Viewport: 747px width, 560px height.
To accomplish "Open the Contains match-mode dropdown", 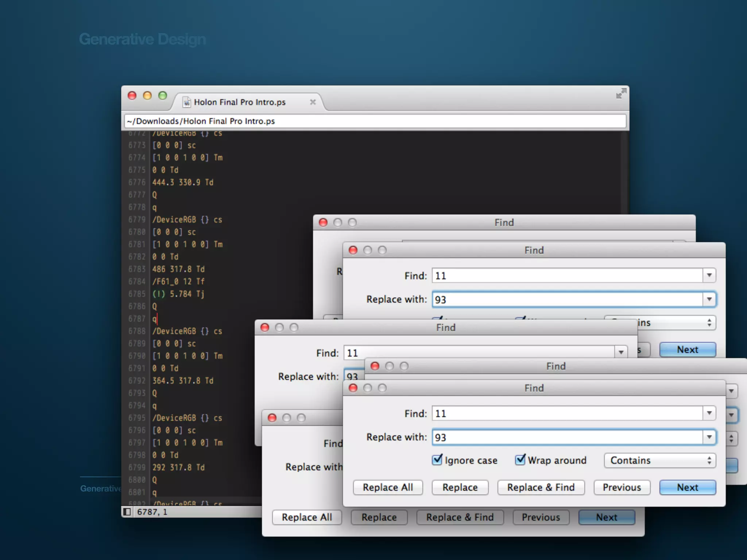I will (660, 460).
